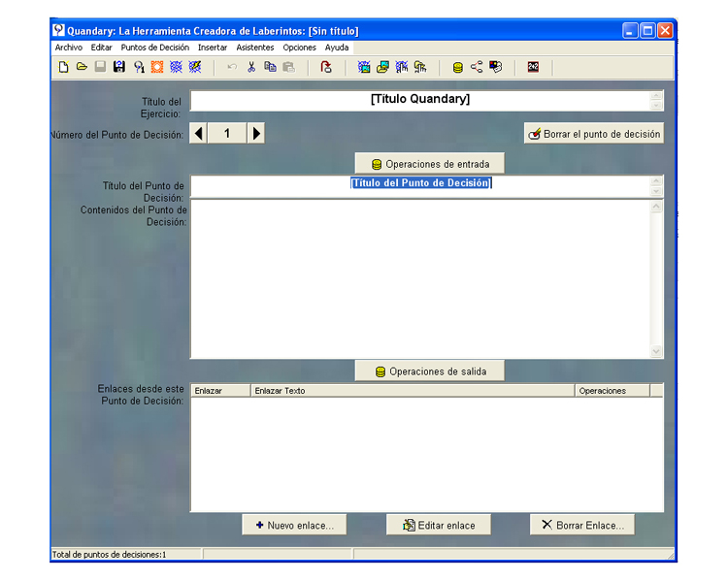
Task: Go to next decision point with right arrow
Action: click(x=256, y=134)
